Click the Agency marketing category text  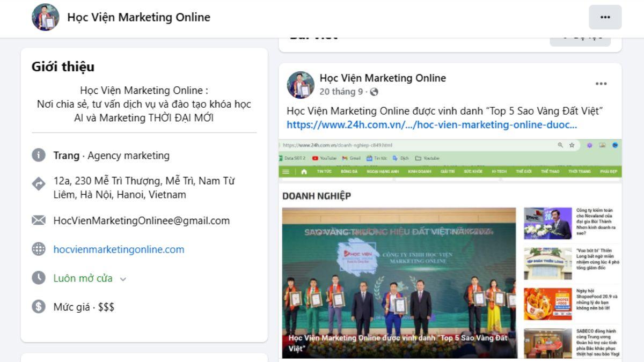[x=128, y=156]
